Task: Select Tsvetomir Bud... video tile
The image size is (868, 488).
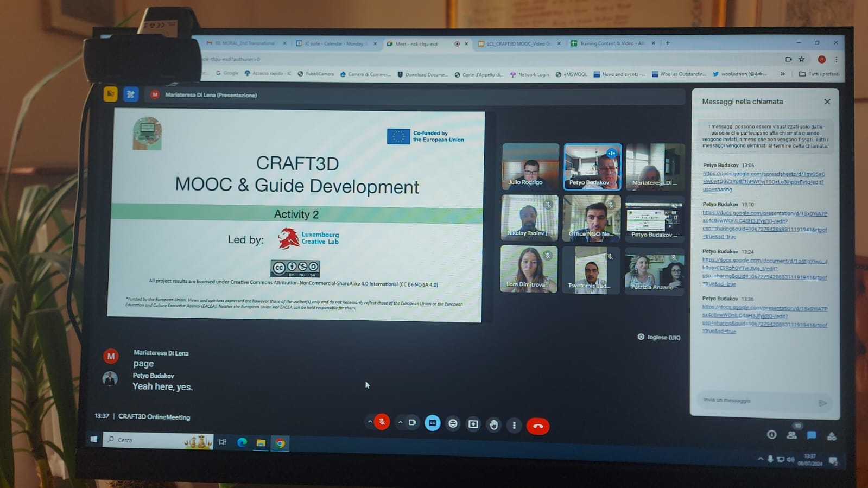Action: coord(591,270)
